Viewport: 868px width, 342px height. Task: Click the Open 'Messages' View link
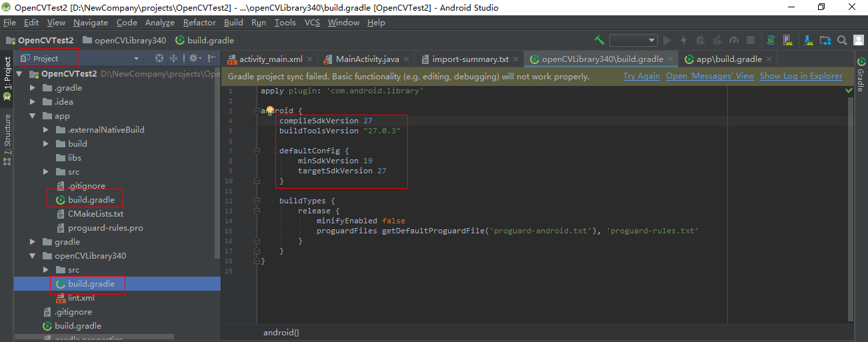pos(710,76)
